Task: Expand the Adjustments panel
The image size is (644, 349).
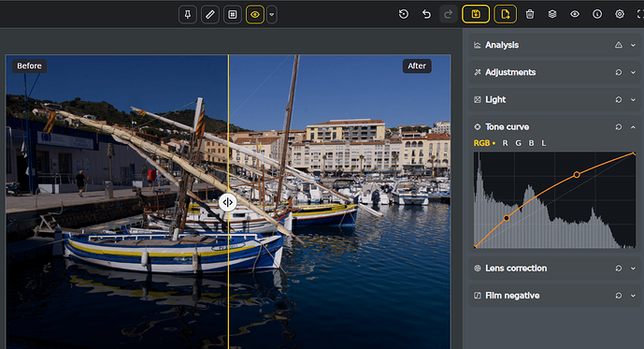Action: point(633,72)
